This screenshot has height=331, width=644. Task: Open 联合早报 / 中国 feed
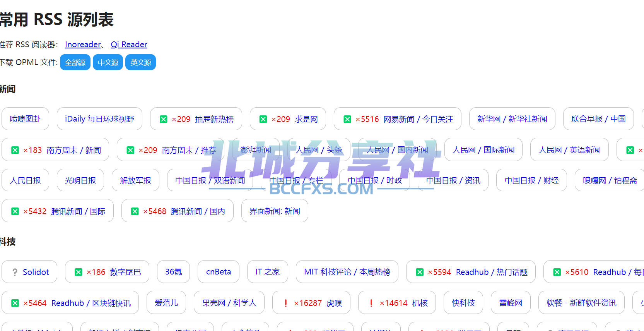click(598, 119)
